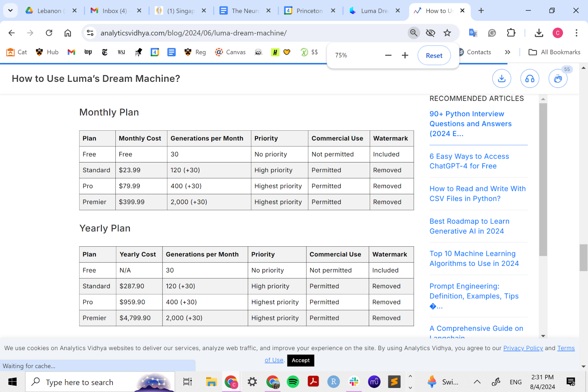Open the Extensions puzzle menu
588x392 pixels.
511,33
